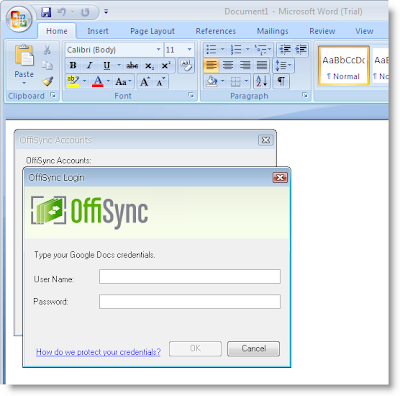The height and width of the screenshot is (396, 400).
Task: Open the Mailings tab
Action: [272, 31]
